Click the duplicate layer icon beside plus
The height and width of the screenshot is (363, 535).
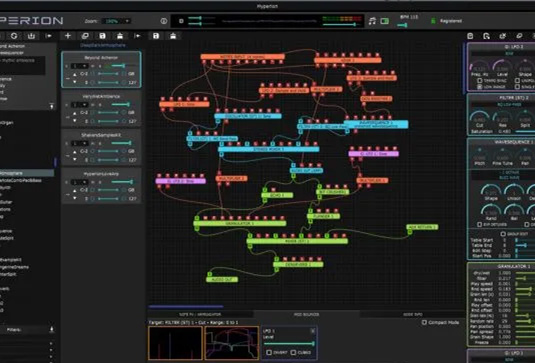coord(85,36)
